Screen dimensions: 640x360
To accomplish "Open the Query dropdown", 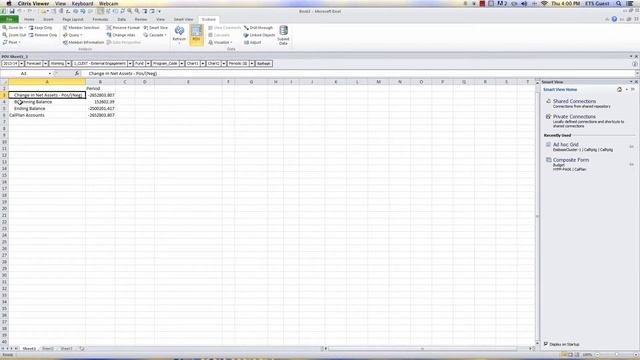I will point(73,35).
